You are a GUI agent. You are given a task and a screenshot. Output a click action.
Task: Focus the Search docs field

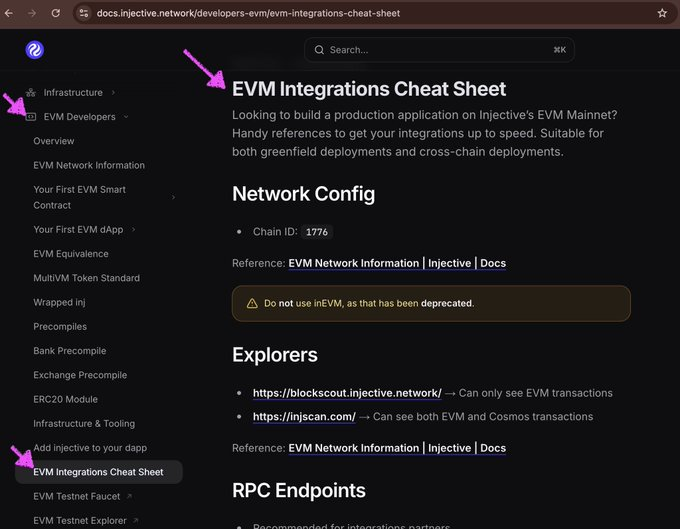click(x=439, y=50)
